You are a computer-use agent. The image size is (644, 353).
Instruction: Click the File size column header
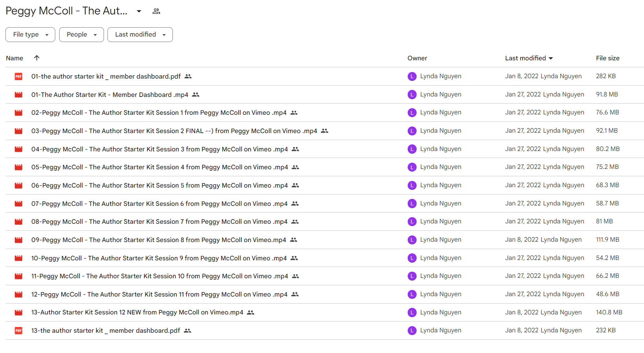[x=607, y=58]
